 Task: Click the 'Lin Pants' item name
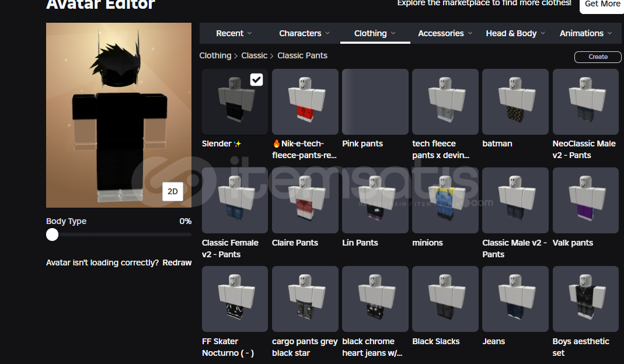click(360, 243)
